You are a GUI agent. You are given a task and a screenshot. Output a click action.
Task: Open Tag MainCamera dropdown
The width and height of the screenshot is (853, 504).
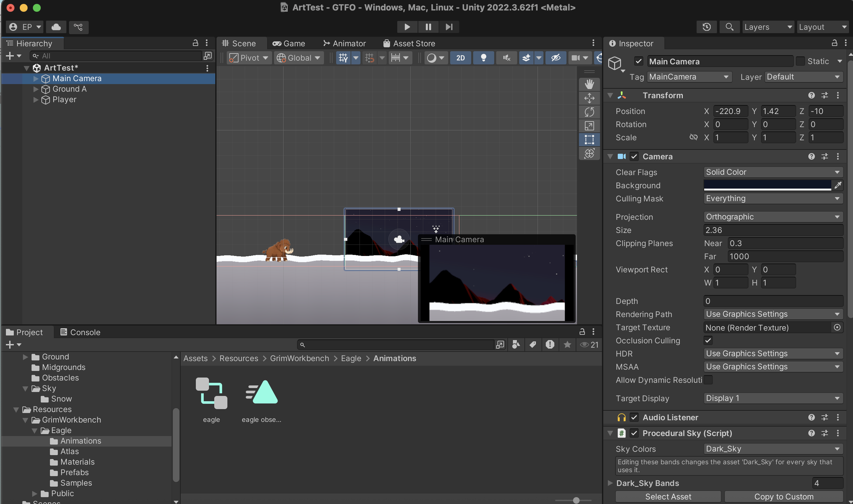[x=689, y=77]
